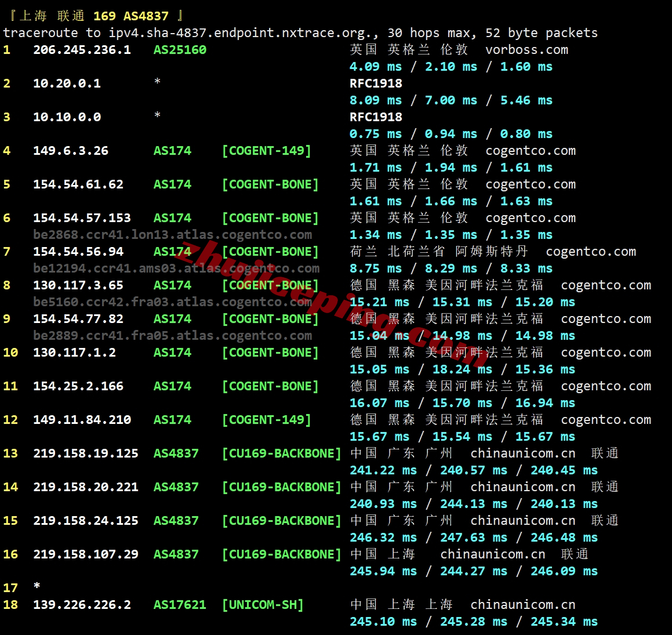Image resolution: width=672 pixels, height=635 pixels.
Task: Select the latency value '0.94 ms'
Action: 451,134
